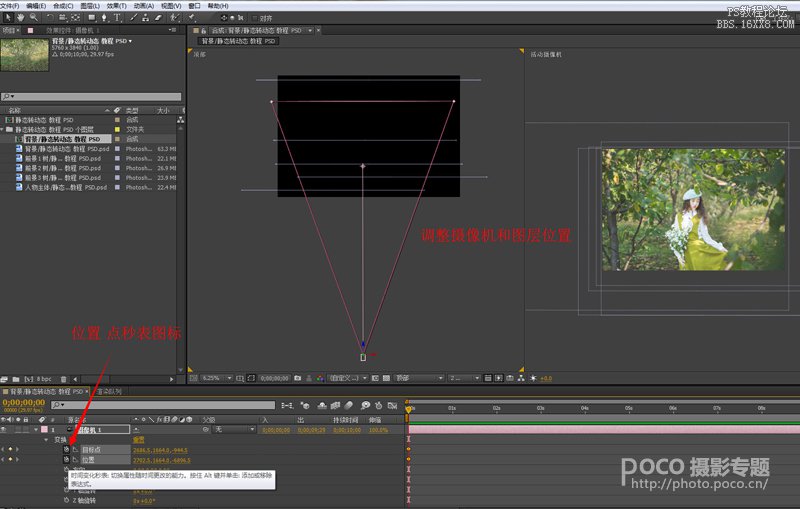This screenshot has height=509, width=800.
Task: Select the Unified Camera tool
Action: coord(62,17)
